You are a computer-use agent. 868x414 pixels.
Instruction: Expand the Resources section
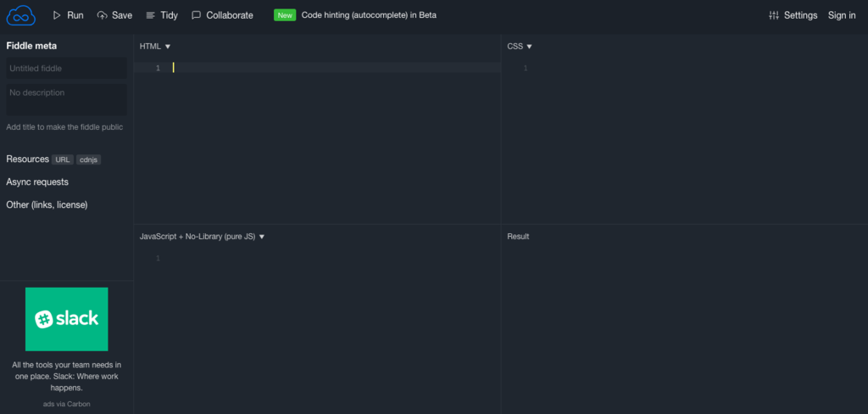click(x=28, y=159)
